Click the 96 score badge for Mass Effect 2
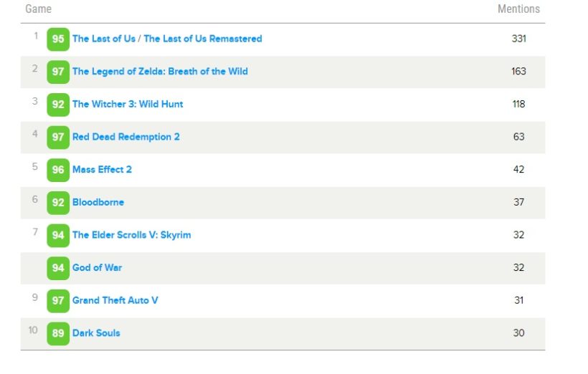Viewport: 588px width, 374px height. coord(58,170)
